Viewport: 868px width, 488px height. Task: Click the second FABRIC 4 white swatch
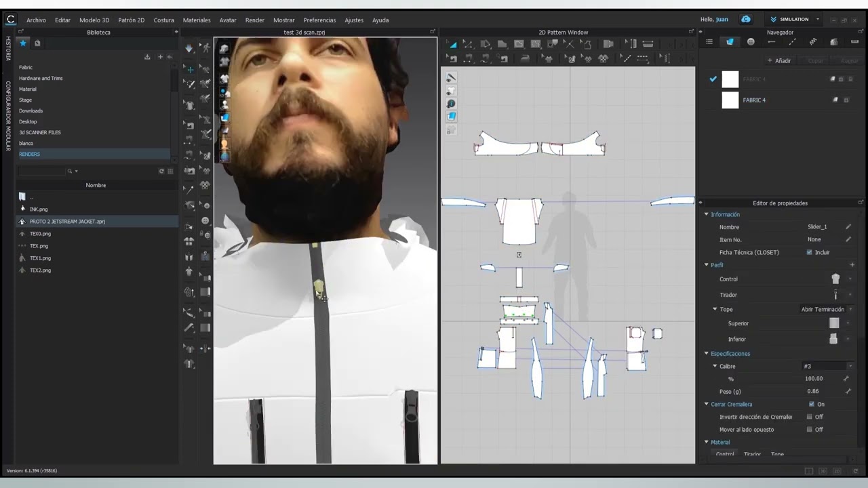730,100
